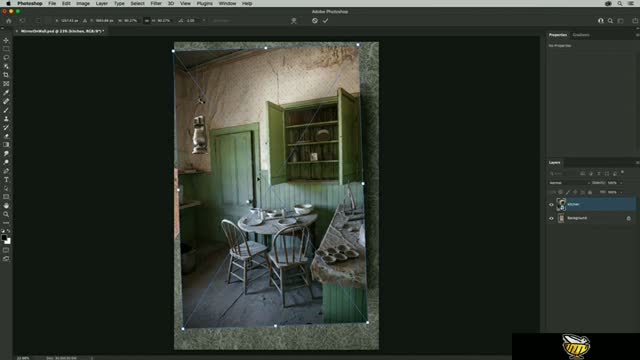Reset to default foreground and background colors
The image size is (640, 360).
pyautogui.click(x=3, y=231)
